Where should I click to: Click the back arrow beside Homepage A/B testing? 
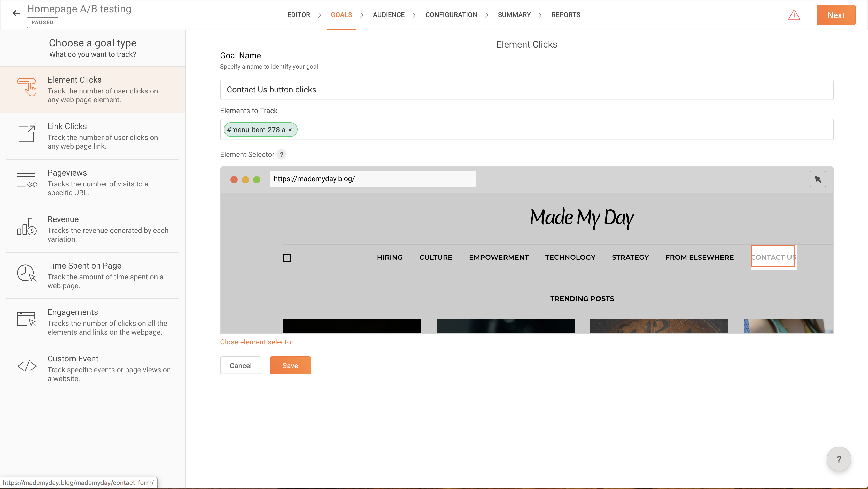coord(16,13)
